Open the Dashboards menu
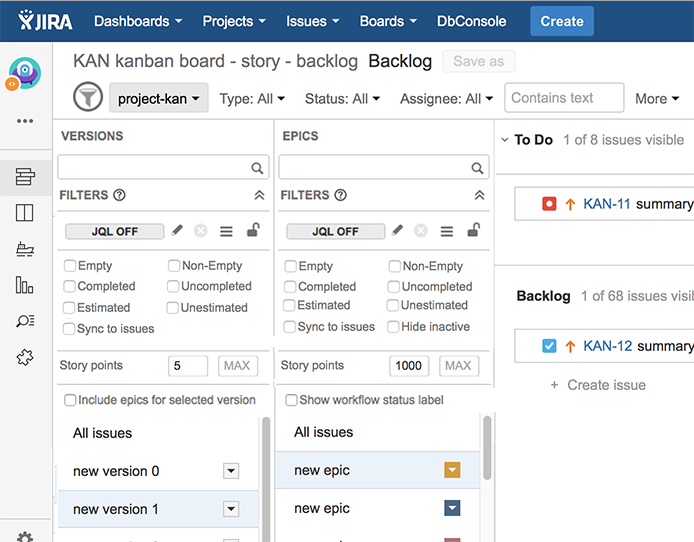The width and height of the screenshot is (694, 542). click(138, 21)
